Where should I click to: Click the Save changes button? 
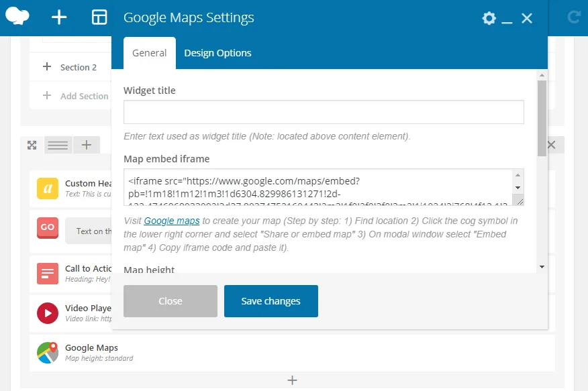point(271,301)
